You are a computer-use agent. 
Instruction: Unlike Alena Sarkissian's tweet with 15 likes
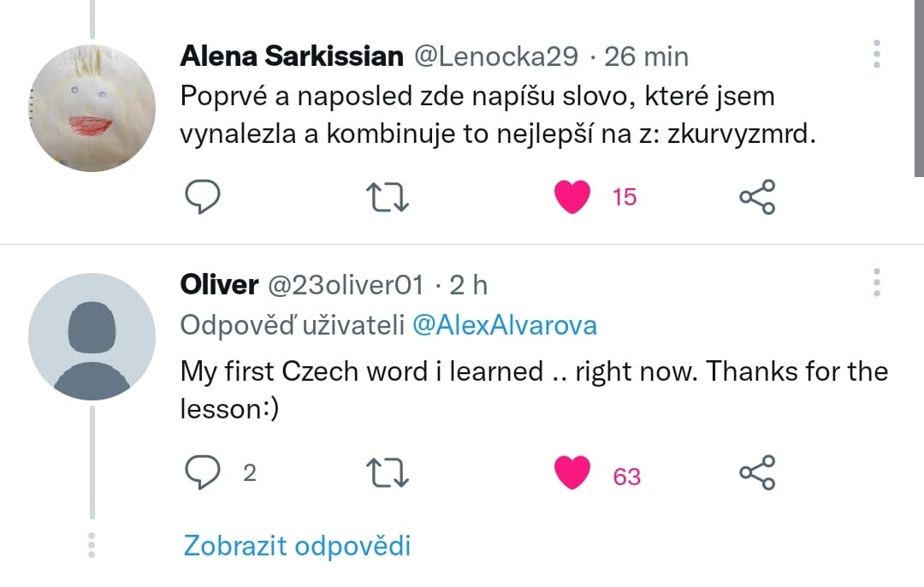point(573,197)
